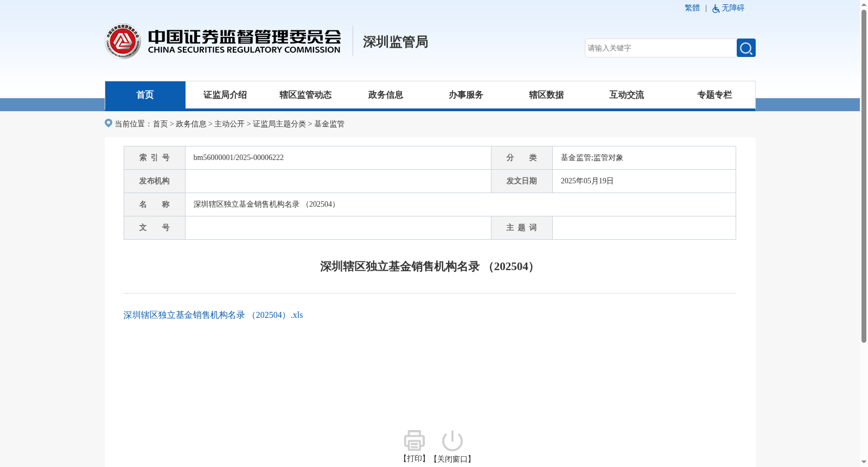Switch to traditional Chinese 繁體

(x=692, y=8)
